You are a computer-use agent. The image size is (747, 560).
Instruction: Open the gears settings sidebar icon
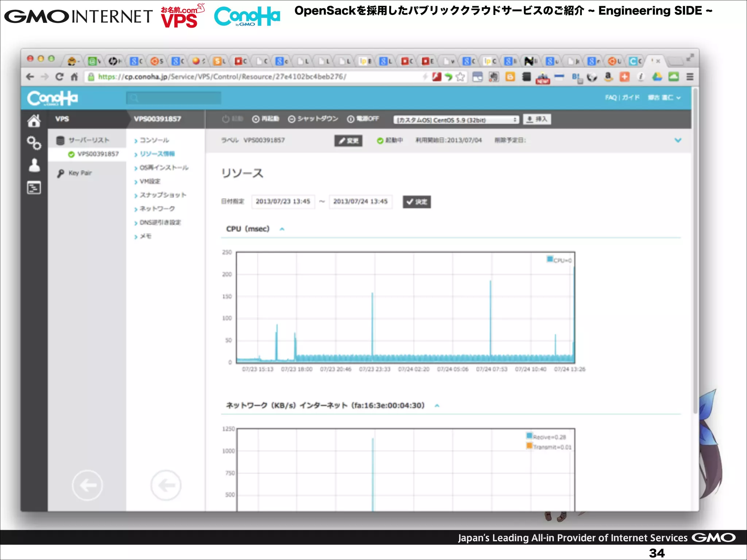[x=34, y=143]
